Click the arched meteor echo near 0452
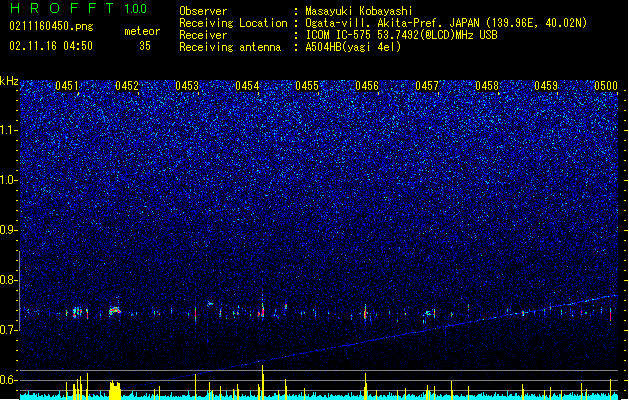The width and height of the screenshot is (629, 400). pos(115,311)
